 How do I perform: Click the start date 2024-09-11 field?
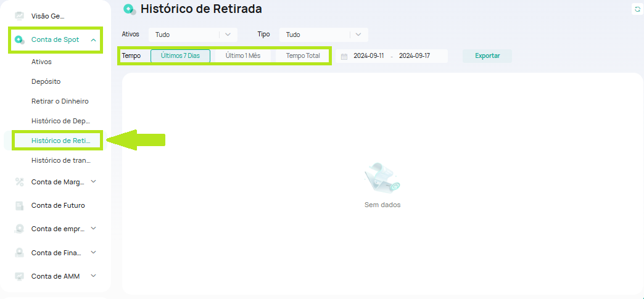click(x=368, y=56)
